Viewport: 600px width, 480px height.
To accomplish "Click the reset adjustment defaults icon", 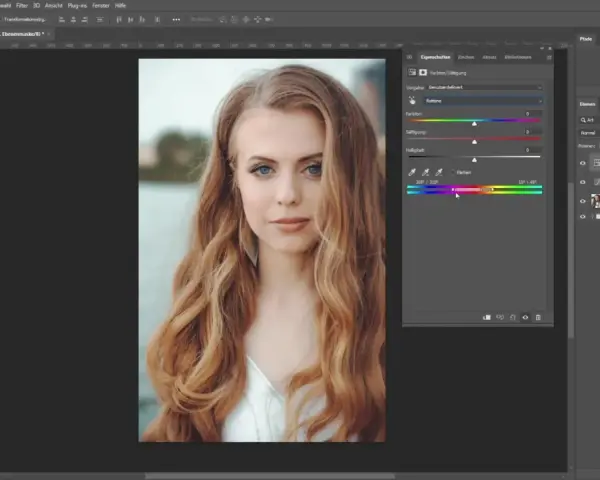I will pos(513,317).
